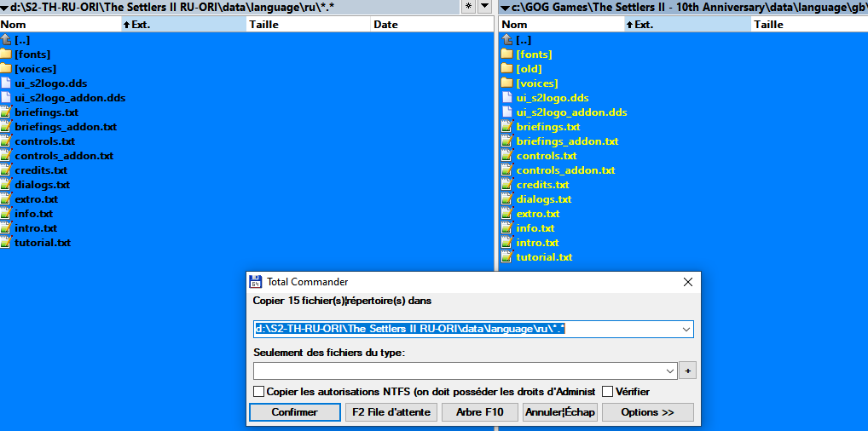
Task: Sort left panel by Taille column
Action: 309,25
